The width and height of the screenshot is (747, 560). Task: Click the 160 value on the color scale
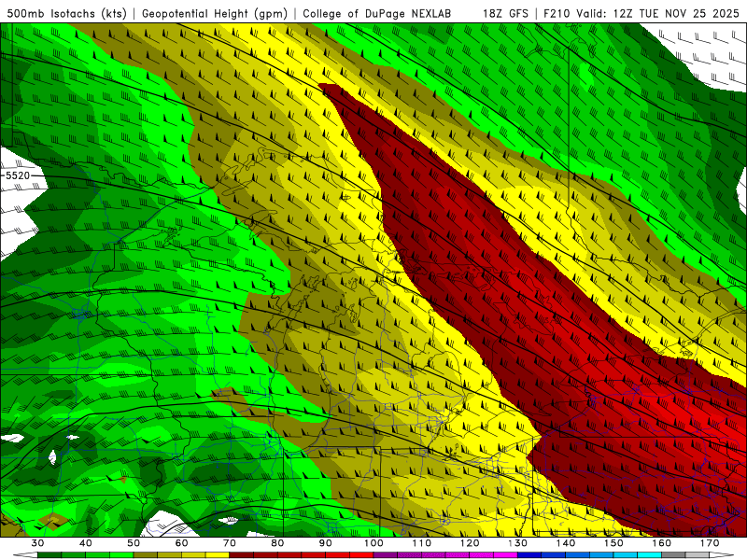coord(662,543)
